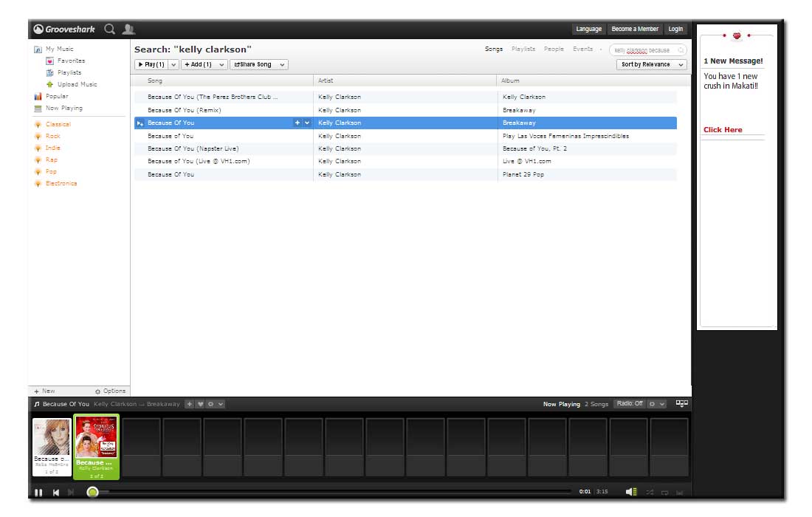The height and width of the screenshot is (517, 812).
Task: Open current song's gear options
Action: tap(211, 404)
